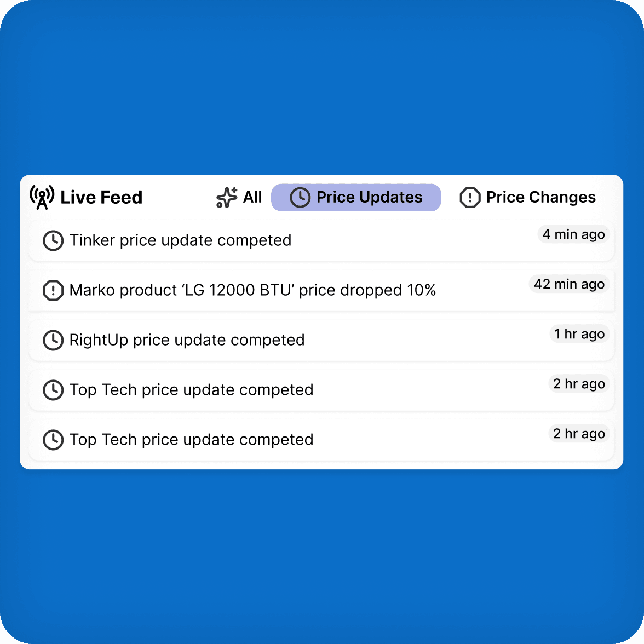
Task: Switch to the Price Changes filter
Action: 540,197
